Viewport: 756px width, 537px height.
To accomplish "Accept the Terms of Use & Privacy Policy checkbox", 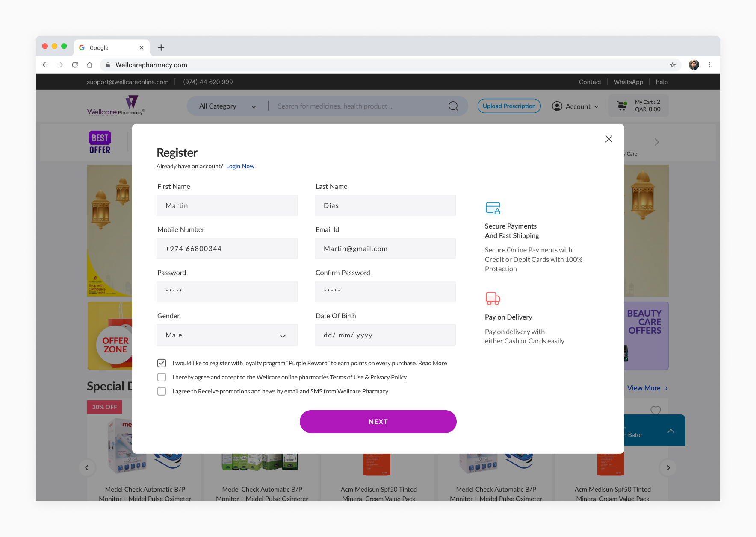I will 161,377.
